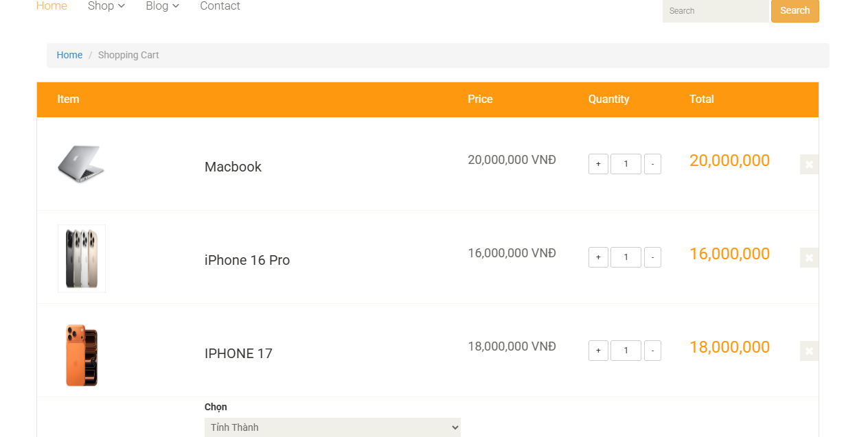This screenshot has height=437, width=868.
Task: Add one more IPHONE 17
Action: point(598,351)
